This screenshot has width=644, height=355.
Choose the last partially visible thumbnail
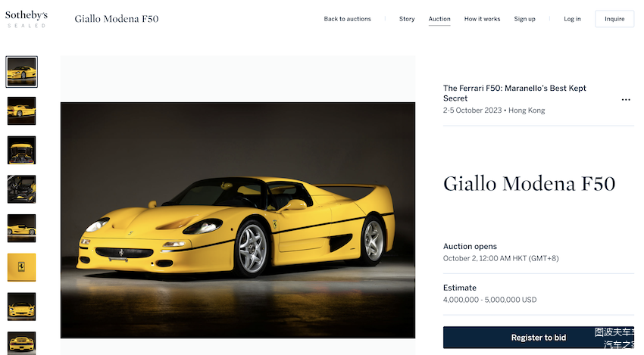point(21,342)
